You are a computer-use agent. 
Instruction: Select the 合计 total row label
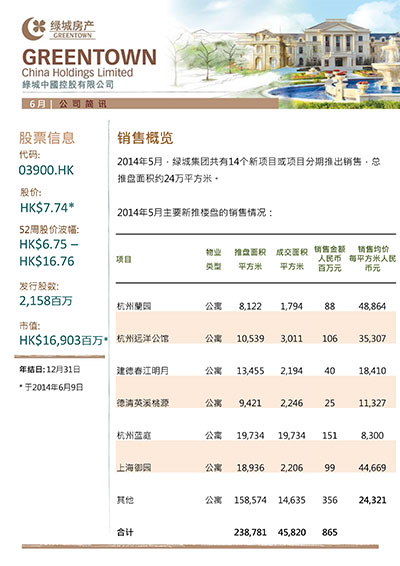(x=125, y=532)
